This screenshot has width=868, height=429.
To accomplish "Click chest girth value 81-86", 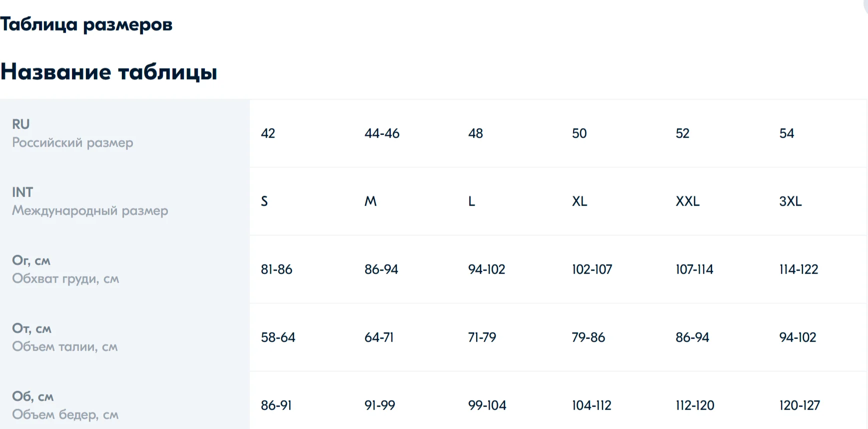I will tap(276, 269).
